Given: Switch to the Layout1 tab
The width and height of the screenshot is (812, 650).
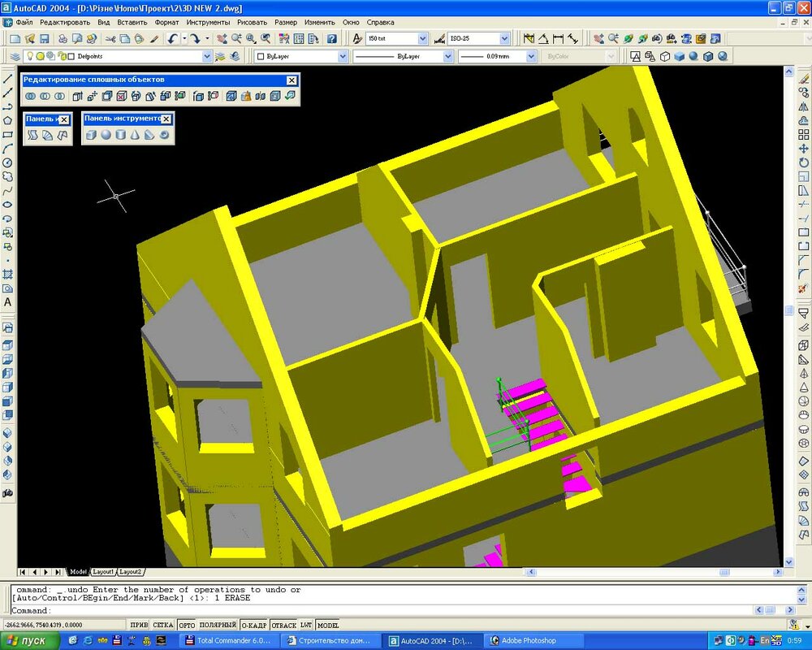Looking at the screenshot, I should pyautogui.click(x=103, y=572).
